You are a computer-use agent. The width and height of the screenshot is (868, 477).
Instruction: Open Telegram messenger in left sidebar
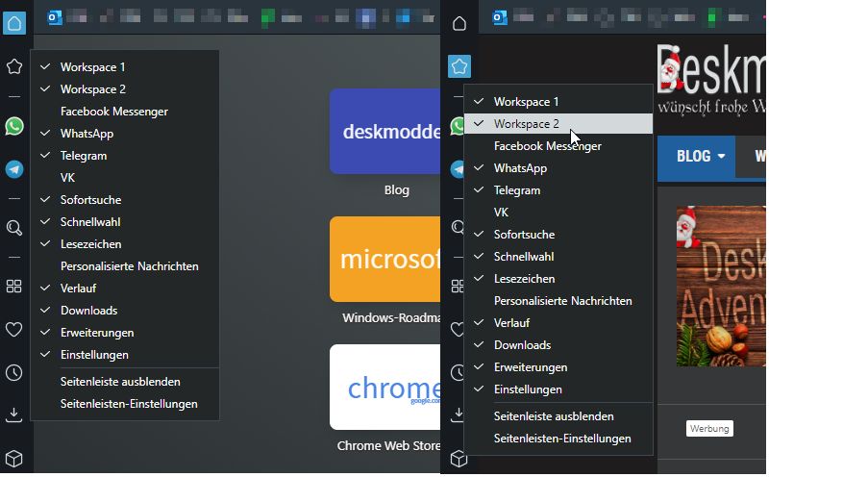tap(14, 169)
